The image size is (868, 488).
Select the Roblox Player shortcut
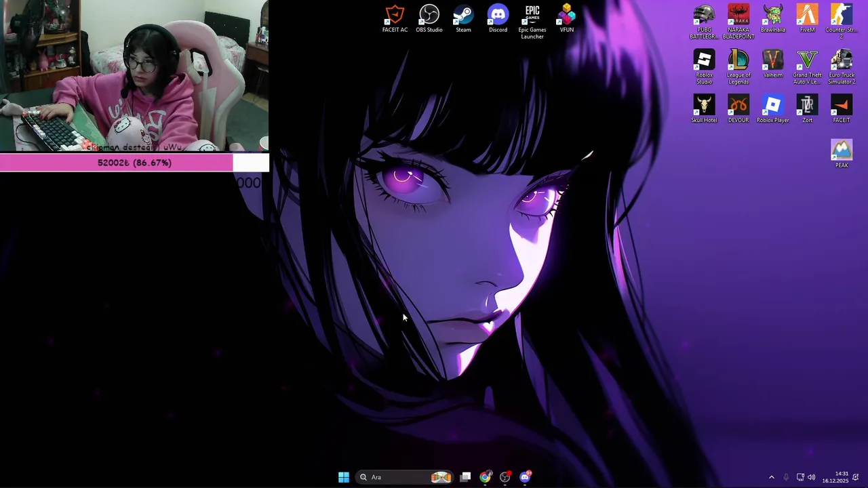[x=773, y=109]
